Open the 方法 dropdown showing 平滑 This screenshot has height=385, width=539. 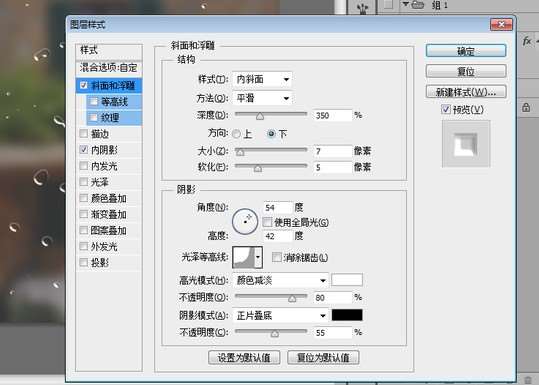[x=262, y=98]
